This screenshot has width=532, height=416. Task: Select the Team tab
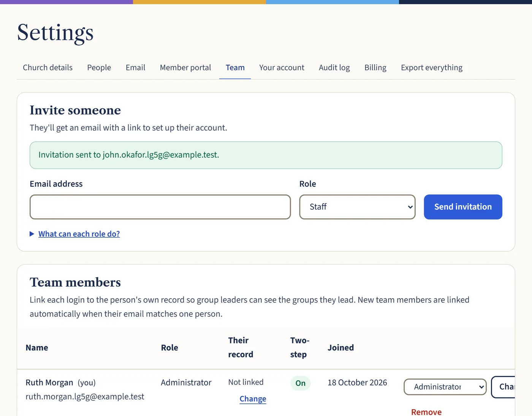[235, 68]
